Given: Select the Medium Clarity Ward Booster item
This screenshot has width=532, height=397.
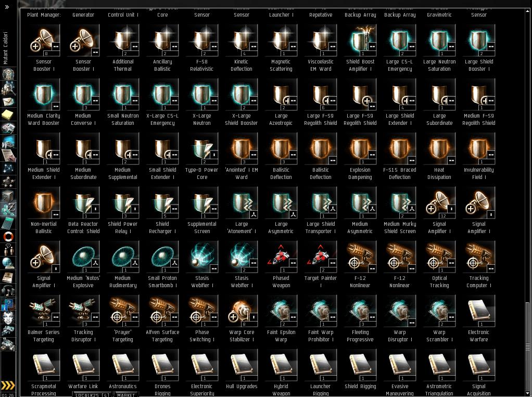Looking at the screenshot, I should click(44, 94).
